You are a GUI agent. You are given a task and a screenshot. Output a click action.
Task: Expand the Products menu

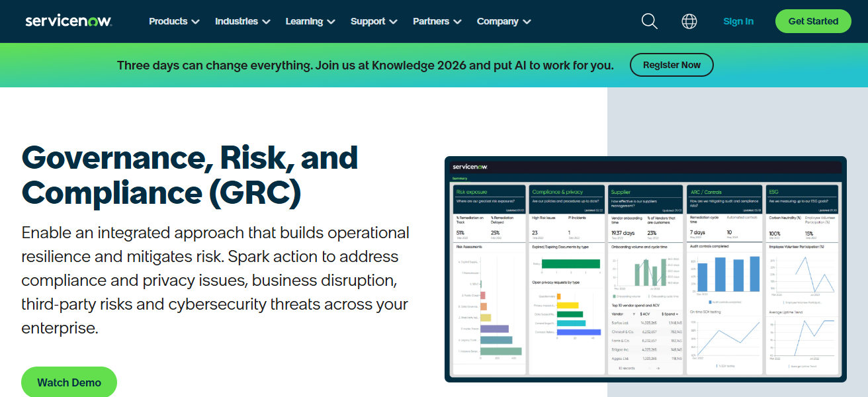point(173,21)
